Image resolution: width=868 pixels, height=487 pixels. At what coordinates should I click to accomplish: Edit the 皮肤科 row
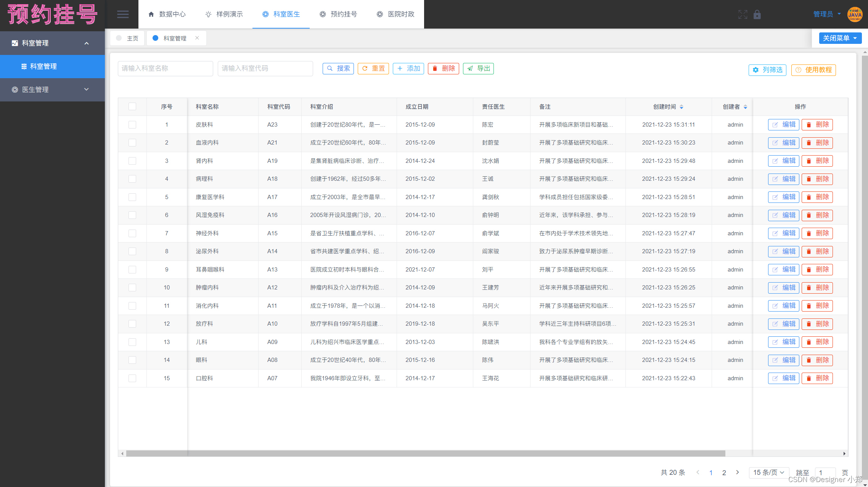tap(783, 125)
